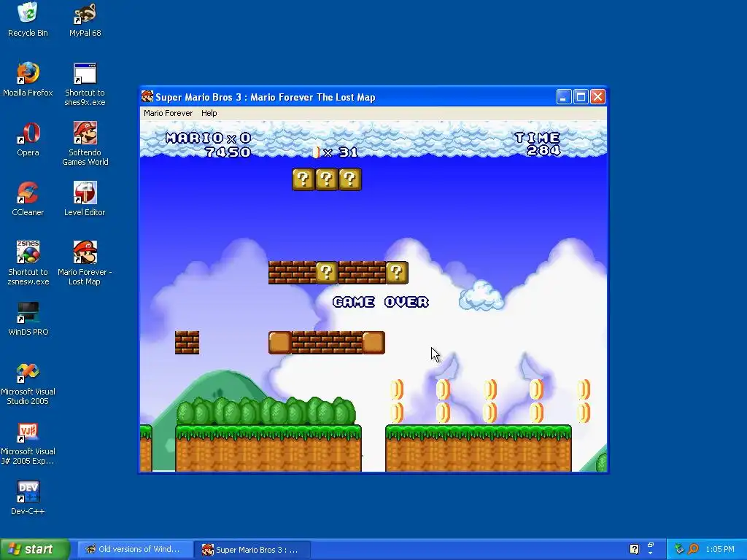Select the Mozilla Firefox desktop icon
The image size is (747, 560).
28,79
